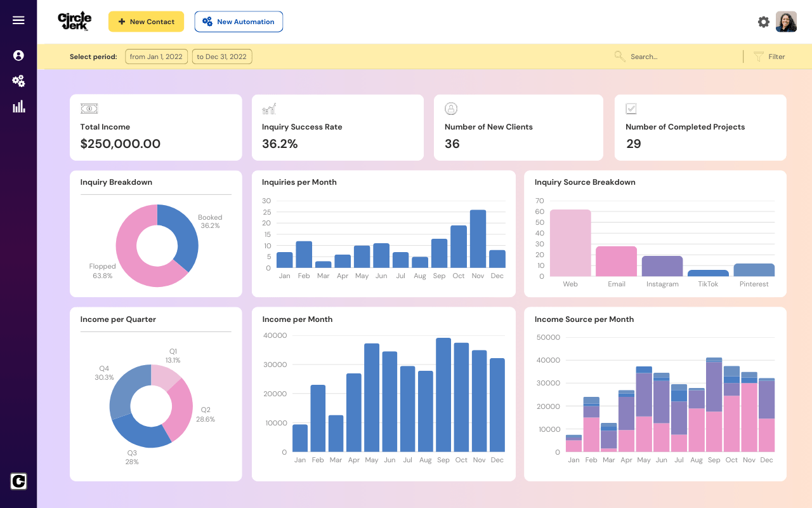
Task: Click the Pinterest bar in Inquiry Source Breakdown
Action: pyautogui.click(x=754, y=270)
